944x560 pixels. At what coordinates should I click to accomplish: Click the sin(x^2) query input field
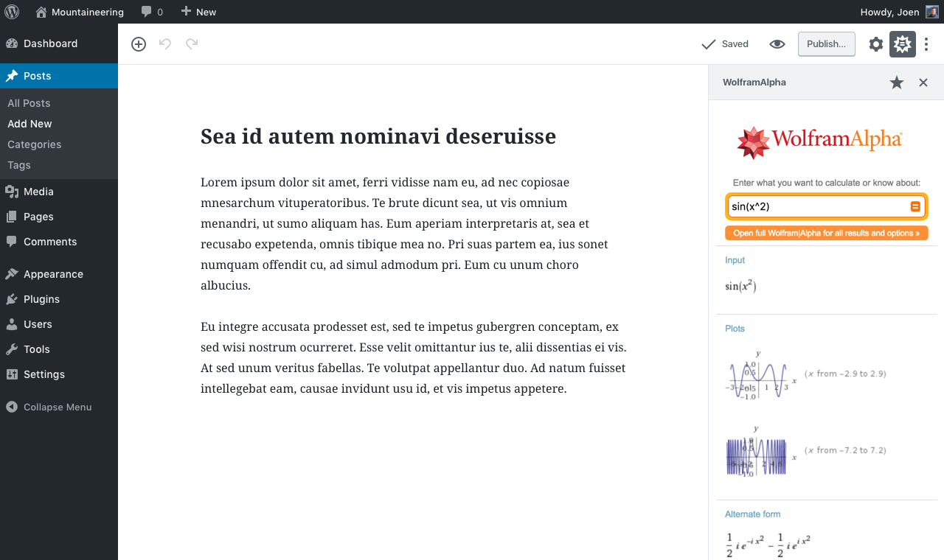pyautogui.click(x=817, y=207)
